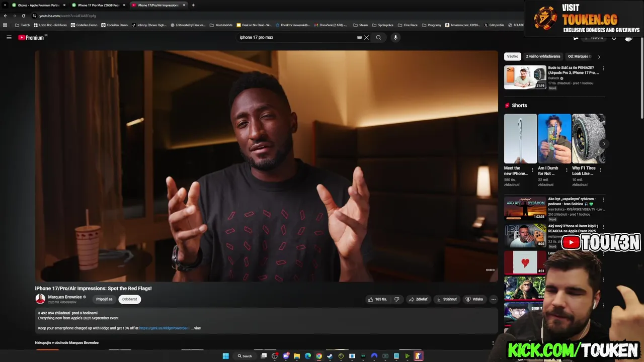This screenshot has width=644, height=362.
Task: Click the main video player
Action: click(267, 166)
